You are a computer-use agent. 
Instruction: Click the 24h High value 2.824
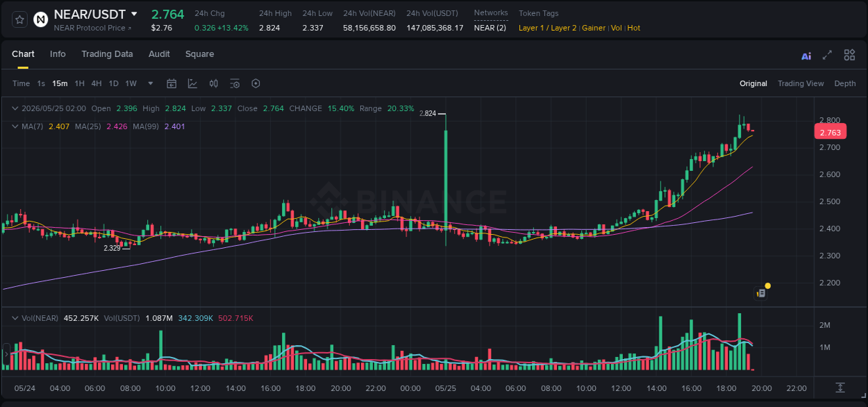[x=269, y=28]
